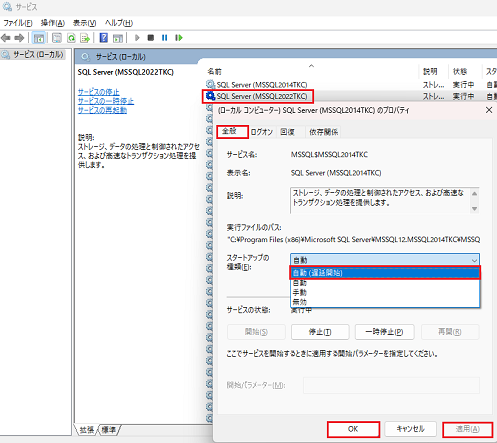
Task: Switch to the 全般 tab
Action: tap(232, 131)
